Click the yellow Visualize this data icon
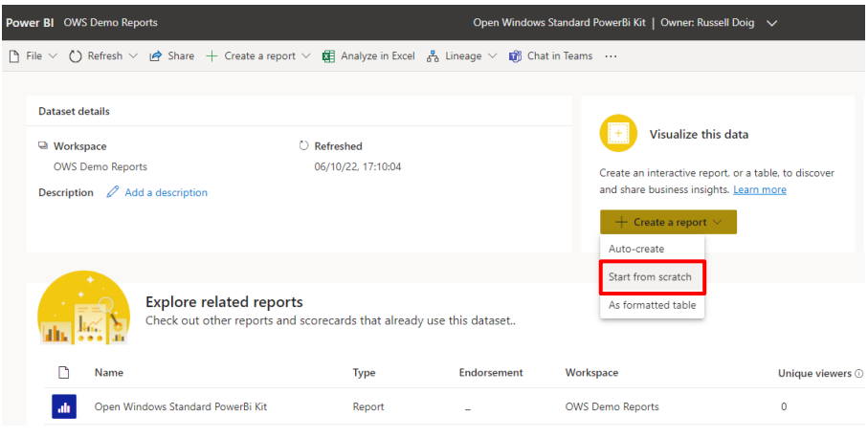The height and width of the screenshot is (437, 868). (x=618, y=133)
